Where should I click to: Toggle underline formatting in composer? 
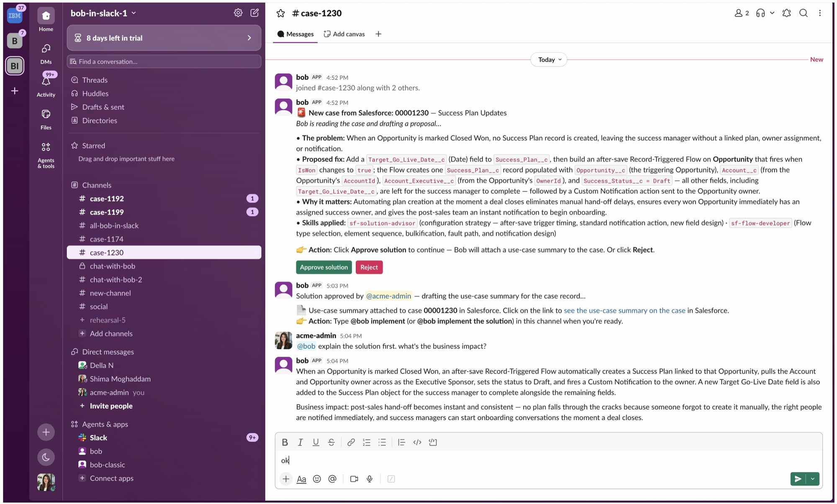pyautogui.click(x=316, y=442)
